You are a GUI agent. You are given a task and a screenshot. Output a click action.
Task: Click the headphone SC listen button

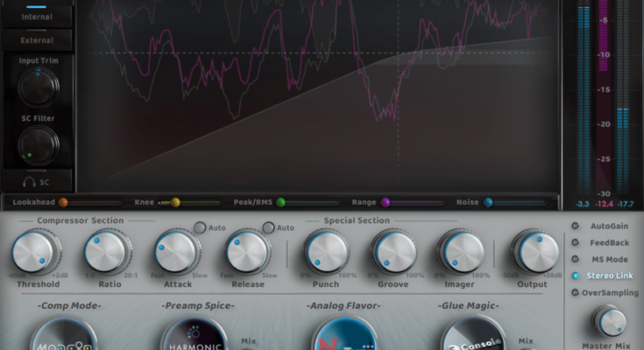tap(37, 181)
